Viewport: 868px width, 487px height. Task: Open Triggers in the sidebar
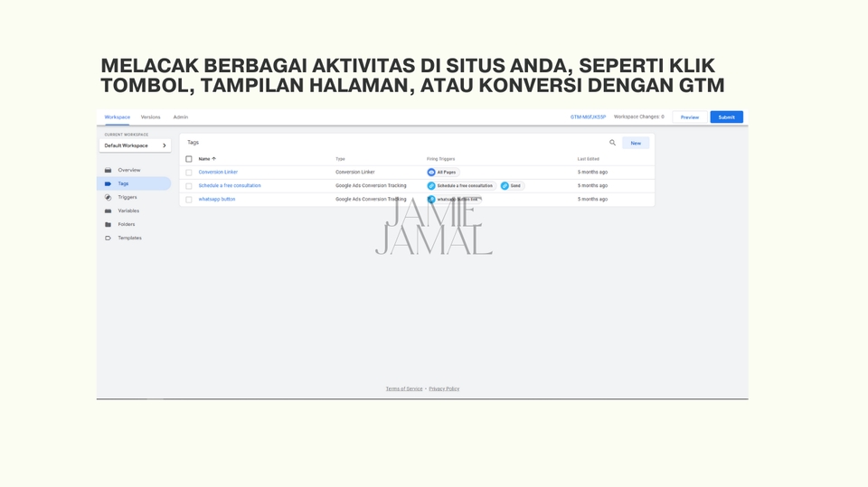click(127, 197)
